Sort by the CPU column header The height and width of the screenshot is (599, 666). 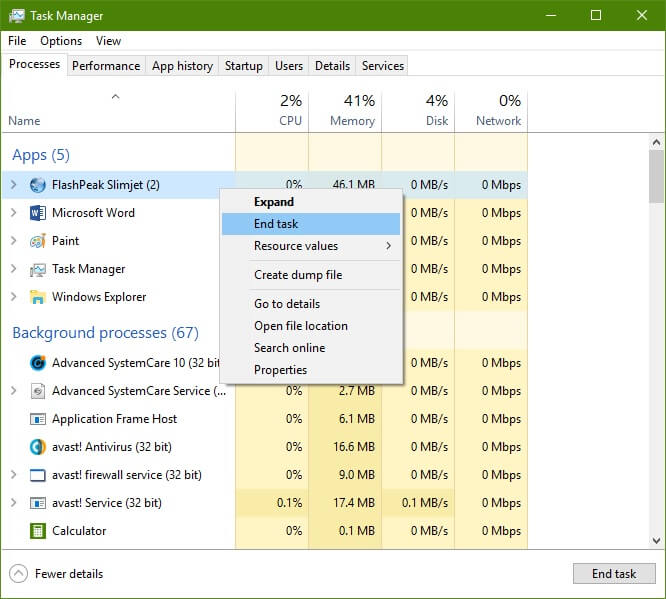click(272, 111)
